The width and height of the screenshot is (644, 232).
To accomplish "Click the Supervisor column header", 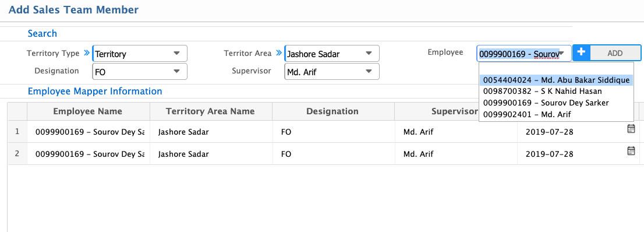I will 454,111.
